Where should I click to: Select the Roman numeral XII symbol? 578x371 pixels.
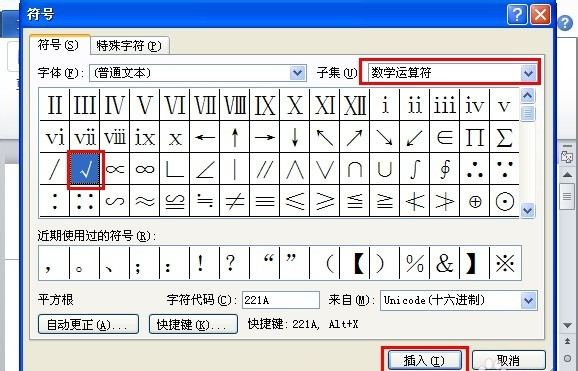(355, 105)
